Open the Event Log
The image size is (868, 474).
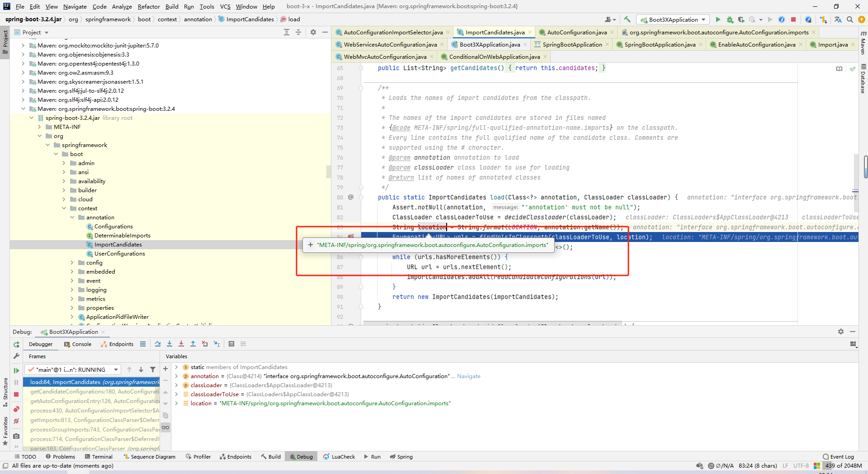(x=838, y=457)
